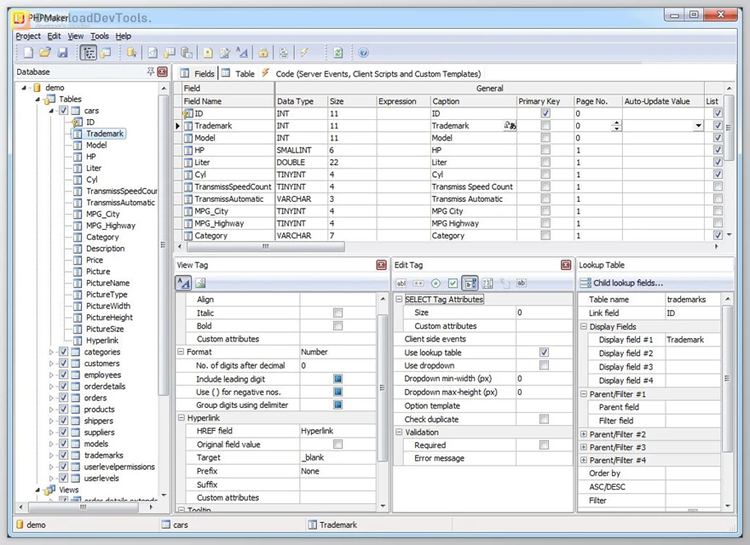Switch to the Table tab
This screenshot has height=545, width=750.
(238, 74)
